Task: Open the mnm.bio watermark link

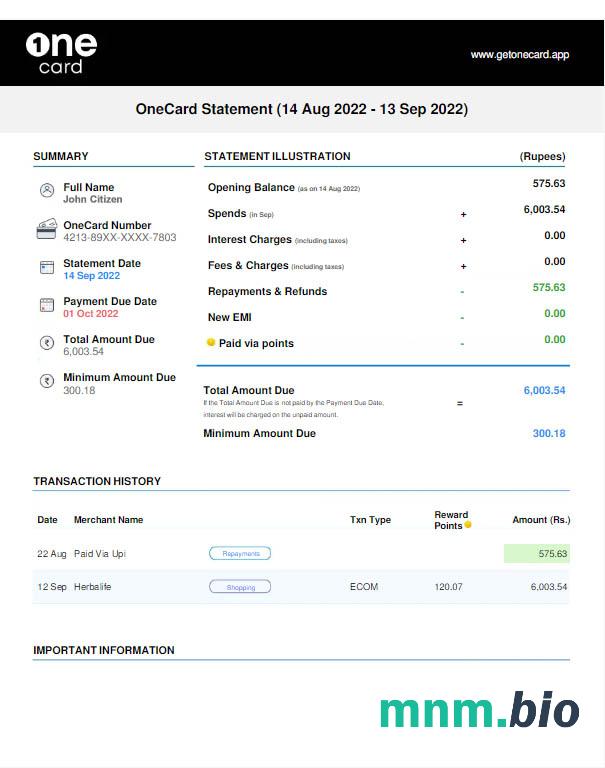Action: 479,710
